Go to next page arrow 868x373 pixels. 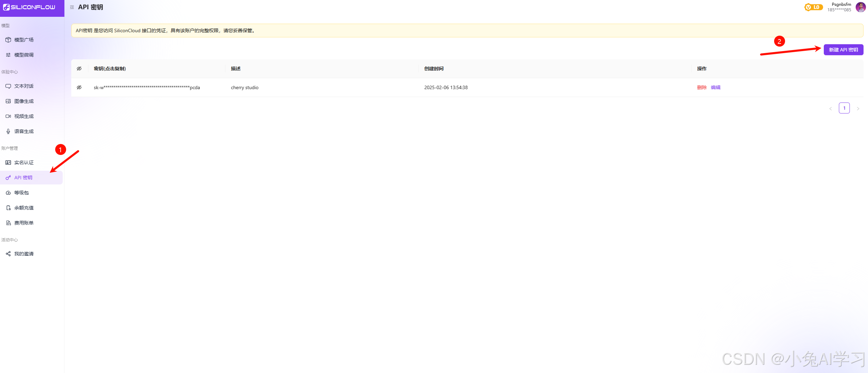pos(858,108)
